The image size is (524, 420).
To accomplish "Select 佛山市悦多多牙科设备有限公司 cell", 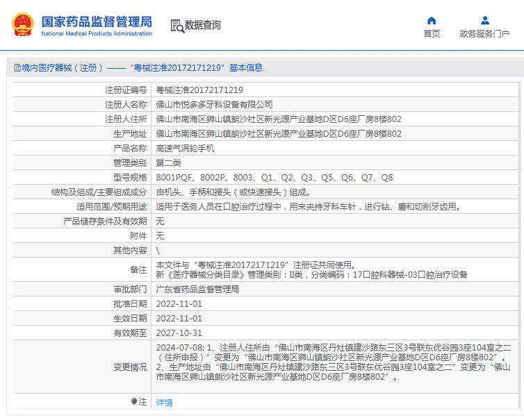I will tap(214, 105).
